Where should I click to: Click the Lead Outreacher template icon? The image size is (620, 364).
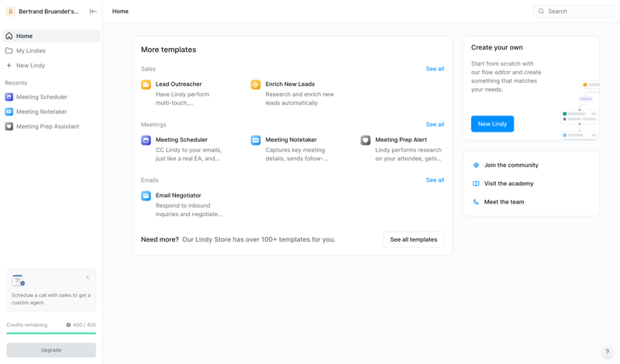click(x=146, y=84)
